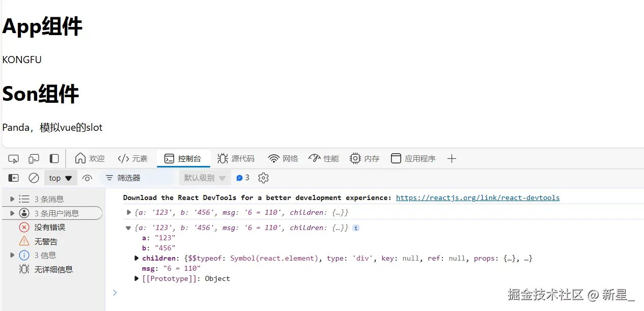Viewport: 644px width, 311px height.
Task: Open the 默认级别 log level dropdown
Action: (205, 178)
